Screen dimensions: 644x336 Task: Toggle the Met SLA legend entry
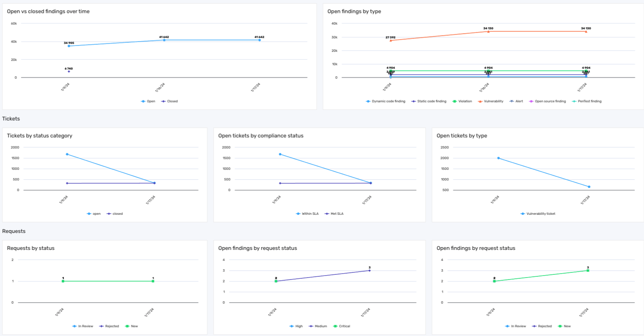point(334,214)
